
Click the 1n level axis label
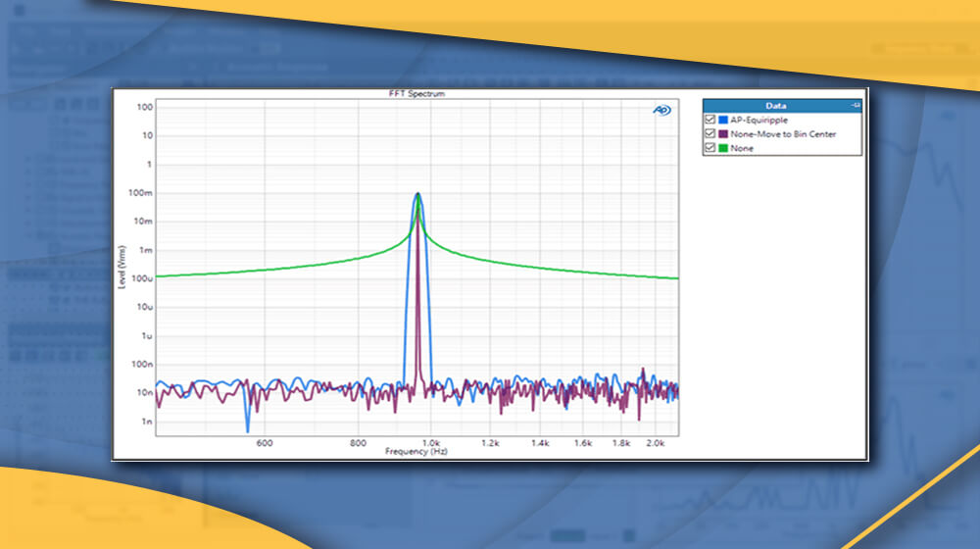point(147,422)
